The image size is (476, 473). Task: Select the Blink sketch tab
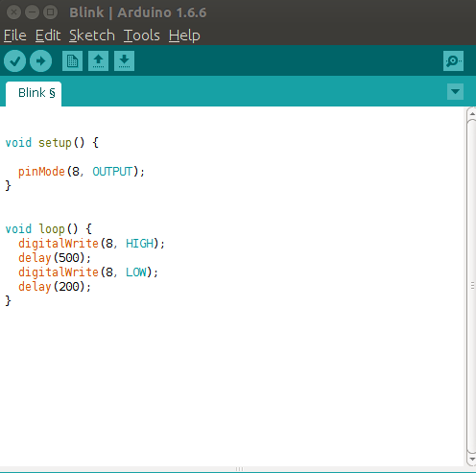(x=34, y=93)
